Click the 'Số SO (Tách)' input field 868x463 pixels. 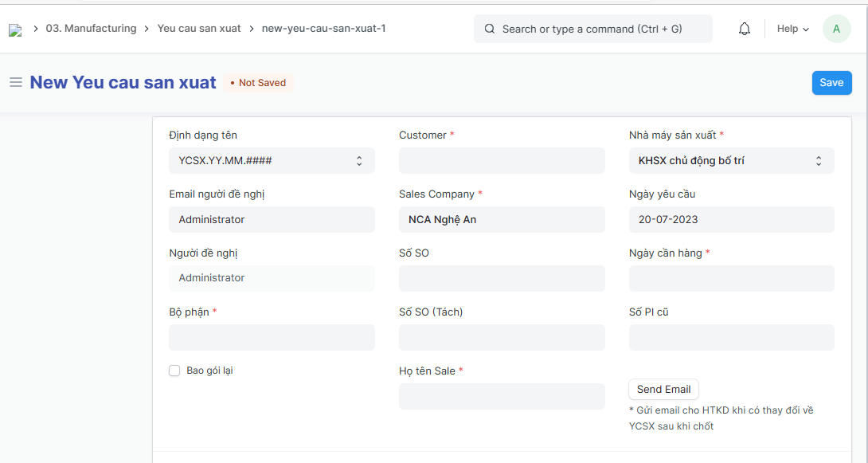(502, 338)
